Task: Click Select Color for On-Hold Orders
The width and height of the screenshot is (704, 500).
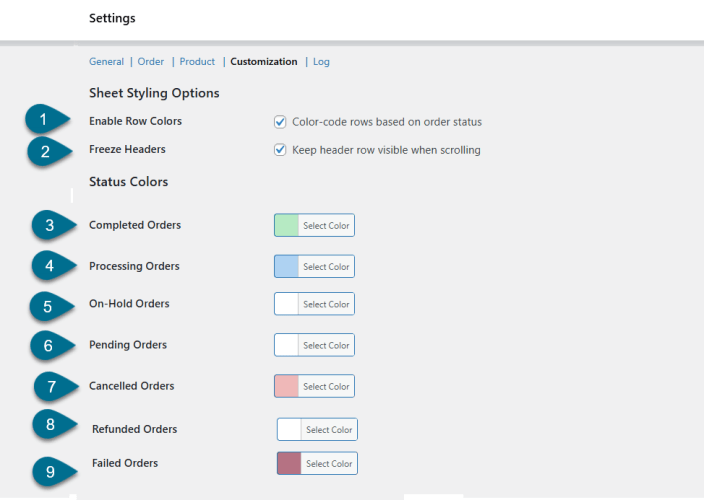Action: tap(326, 304)
